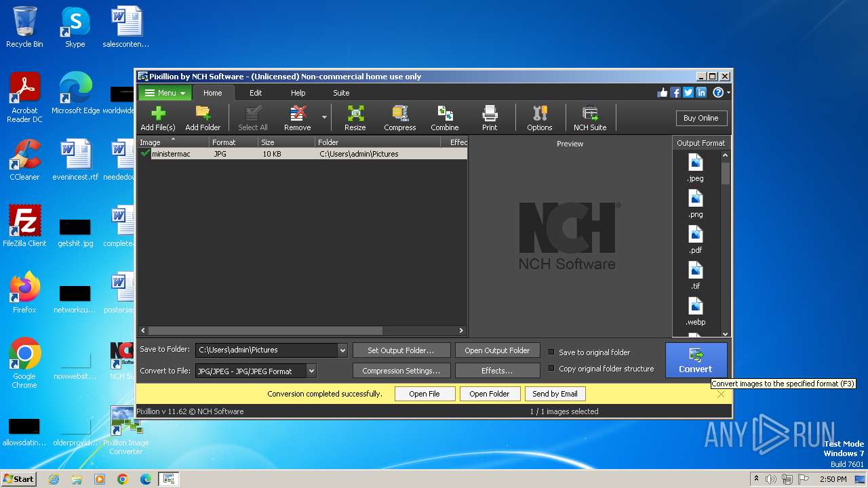Image resolution: width=868 pixels, height=488 pixels.
Task: Open the Options toolbar icon
Action: 540,118
